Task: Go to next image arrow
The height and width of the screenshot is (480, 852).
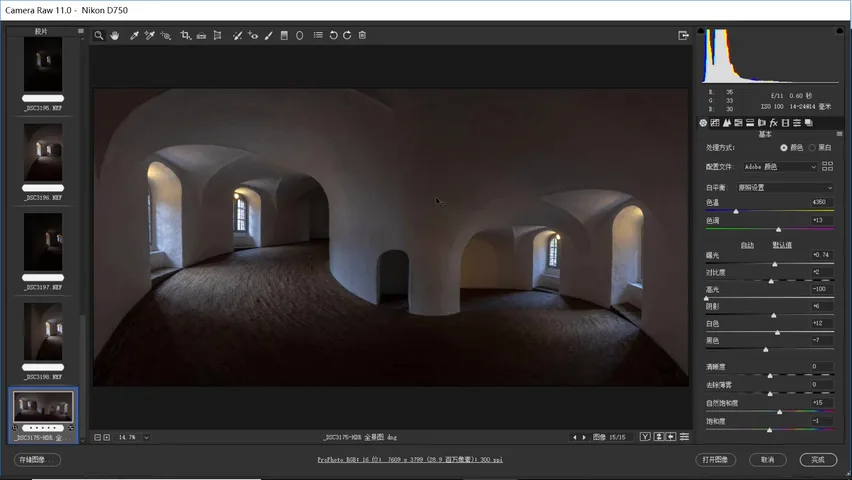Action: coord(584,437)
